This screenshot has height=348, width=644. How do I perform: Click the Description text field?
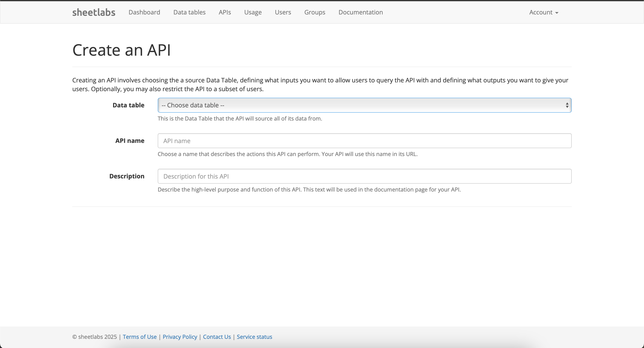tap(364, 176)
